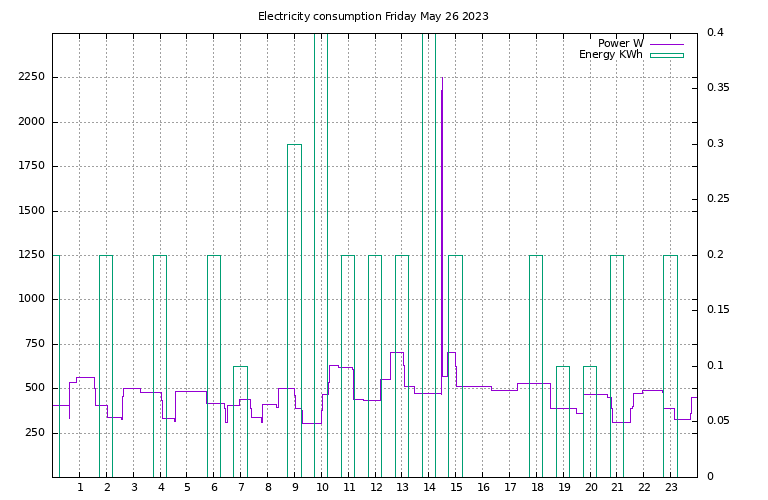Click the 0.2 KWh energy bar at hour 2

coord(106,366)
